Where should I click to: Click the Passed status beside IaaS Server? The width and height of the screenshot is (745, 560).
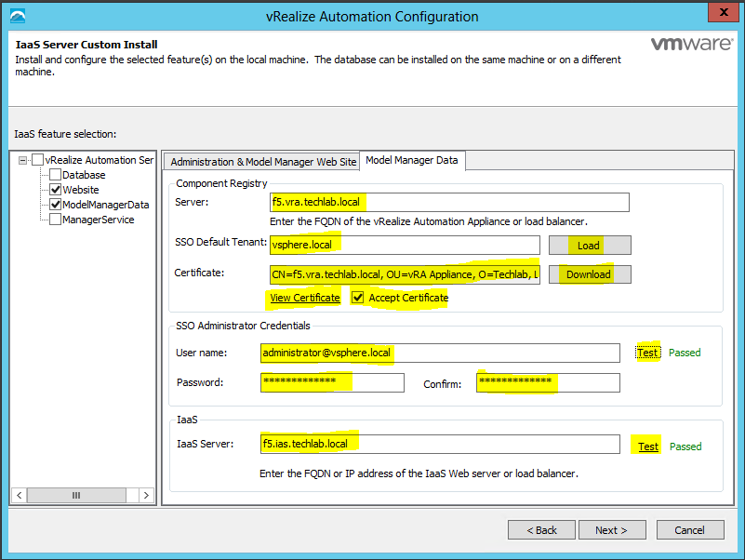pyautogui.click(x=685, y=447)
